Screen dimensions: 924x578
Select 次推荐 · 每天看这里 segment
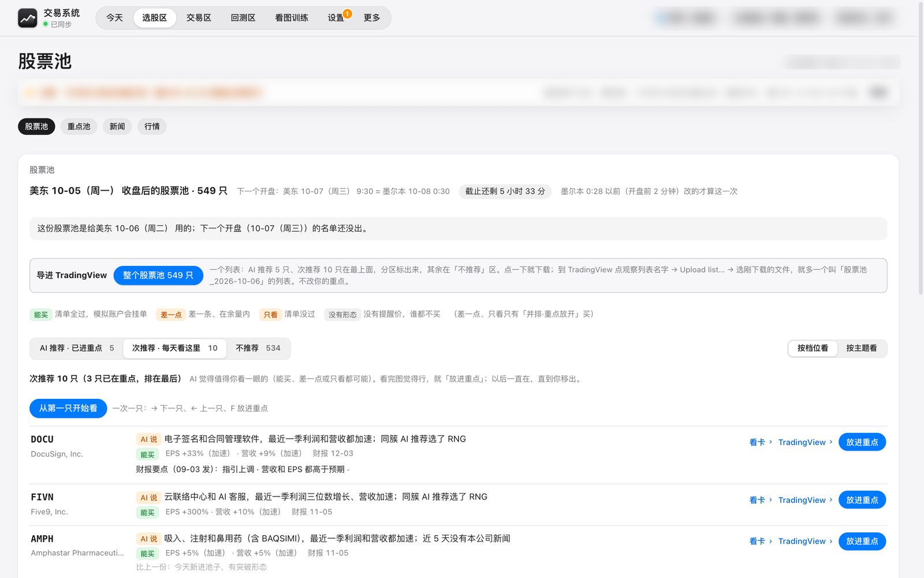point(174,348)
